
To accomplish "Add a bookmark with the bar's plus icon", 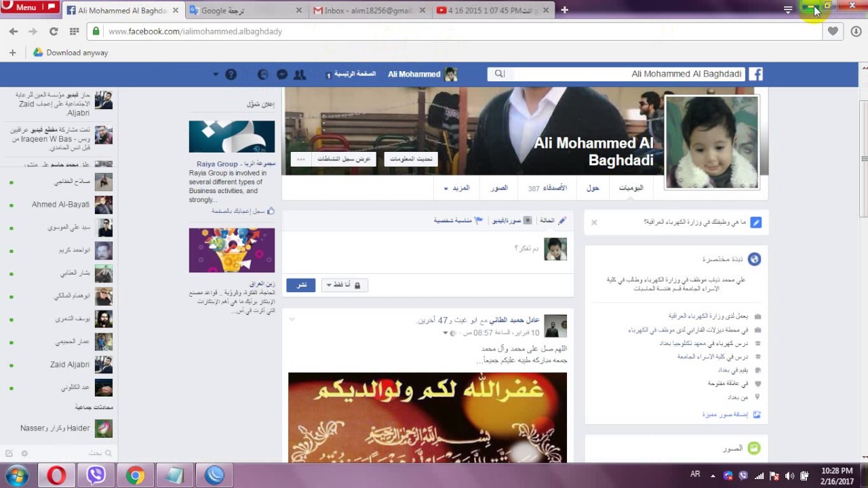I will 12,53.
